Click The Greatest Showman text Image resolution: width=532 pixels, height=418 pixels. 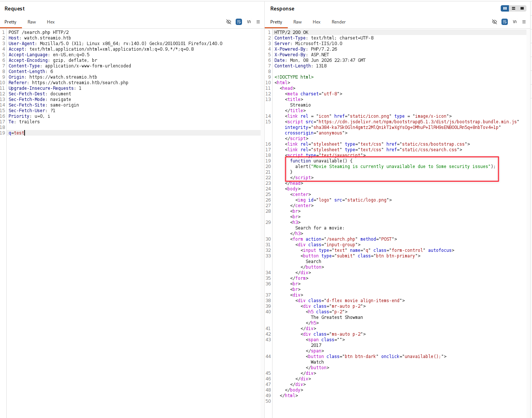pos(337,317)
